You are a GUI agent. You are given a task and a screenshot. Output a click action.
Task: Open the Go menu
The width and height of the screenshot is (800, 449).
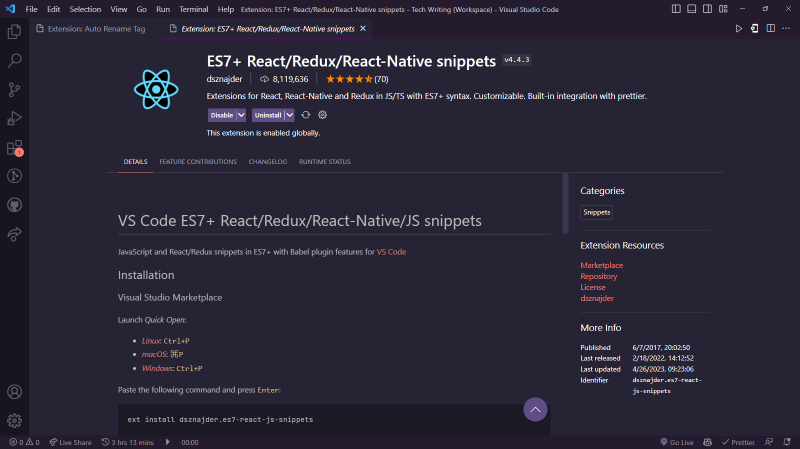(x=141, y=9)
